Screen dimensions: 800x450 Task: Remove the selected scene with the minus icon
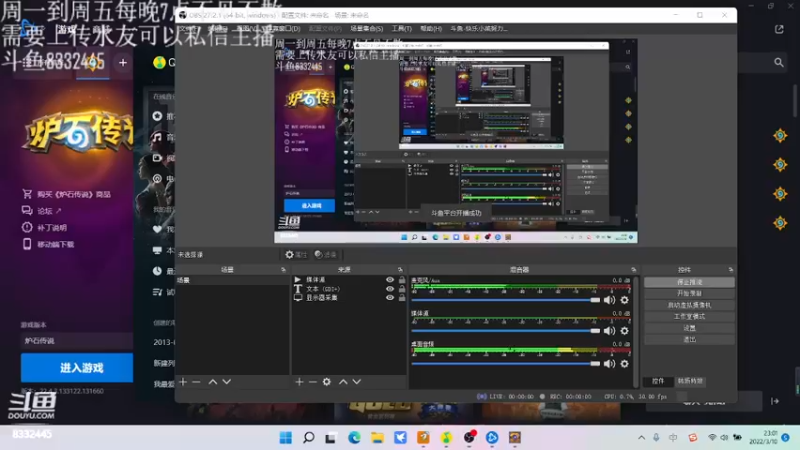[x=196, y=382]
